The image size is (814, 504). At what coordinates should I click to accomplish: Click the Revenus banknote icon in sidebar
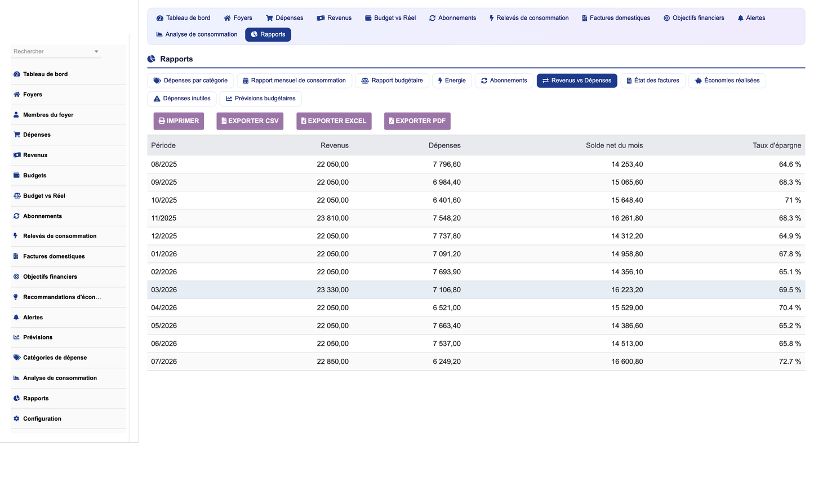17,155
